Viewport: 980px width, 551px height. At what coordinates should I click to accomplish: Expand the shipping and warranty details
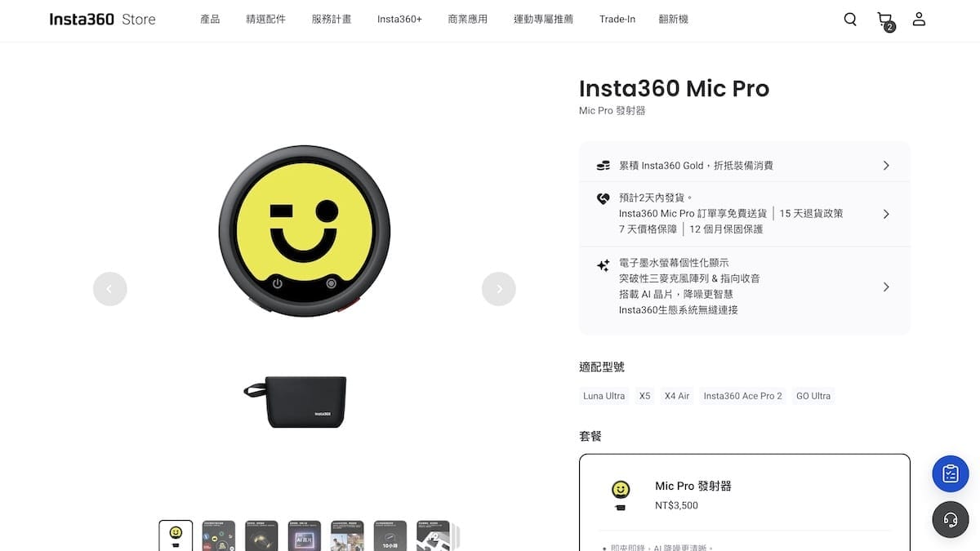pyautogui.click(x=745, y=214)
